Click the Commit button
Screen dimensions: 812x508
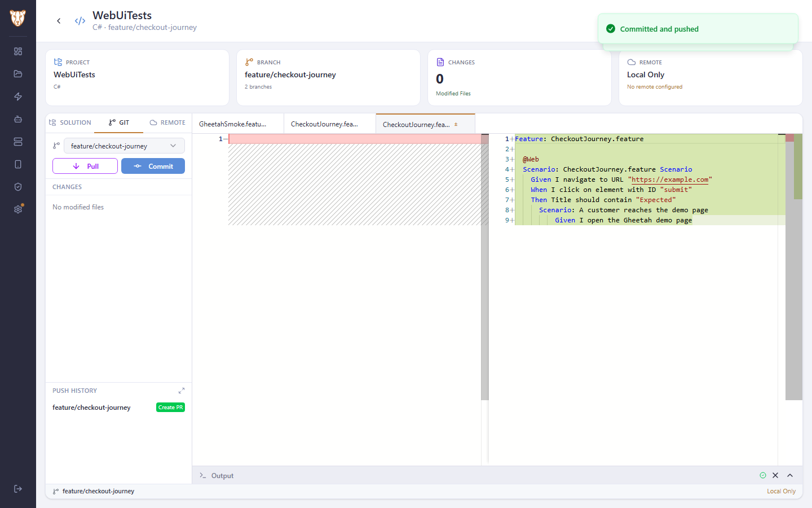[153, 166]
